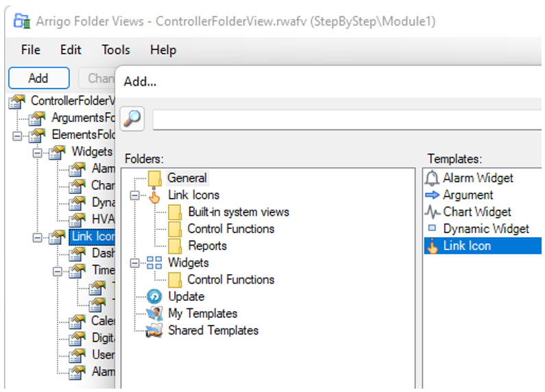Click the Widgets grid icon in Folders

tap(154, 262)
